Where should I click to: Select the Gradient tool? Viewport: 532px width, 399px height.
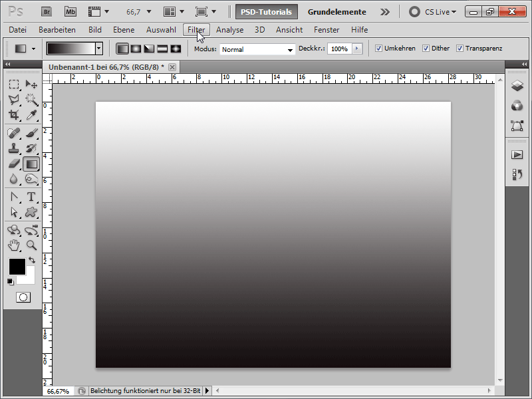pyautogui.click(x=31, y=164)
